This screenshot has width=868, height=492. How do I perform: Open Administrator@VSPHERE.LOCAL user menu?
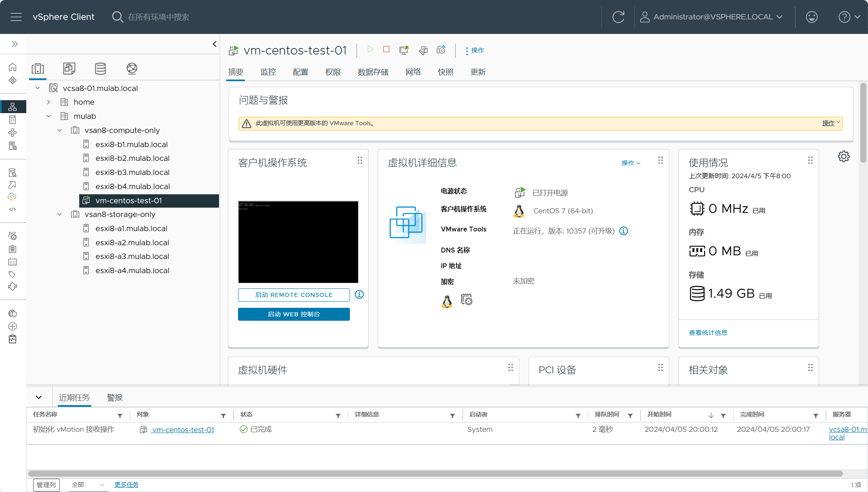point(712,17)
